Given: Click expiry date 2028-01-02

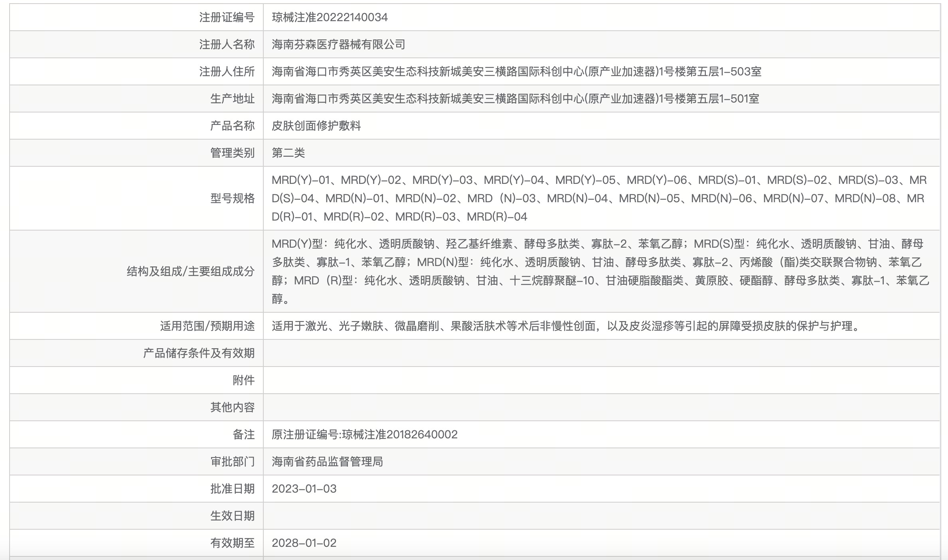Looking at the screenshot, I should 304,543.
